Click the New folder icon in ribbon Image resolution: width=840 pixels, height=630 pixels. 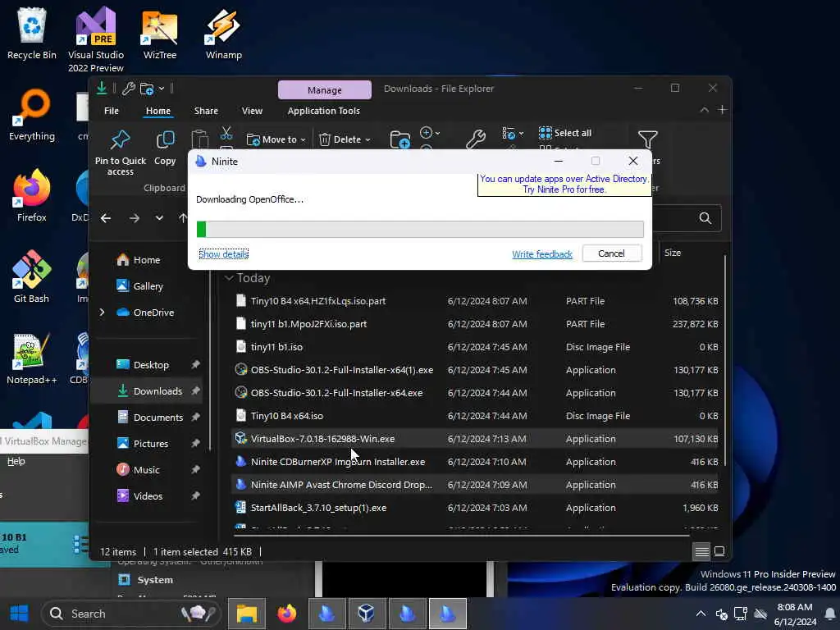tap(399, 139)
